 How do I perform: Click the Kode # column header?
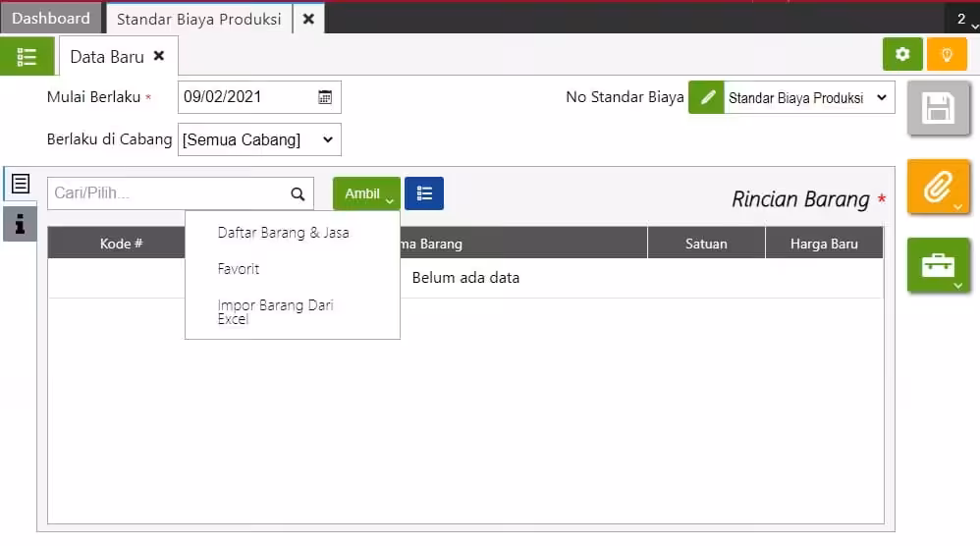(x=121, y=244)
